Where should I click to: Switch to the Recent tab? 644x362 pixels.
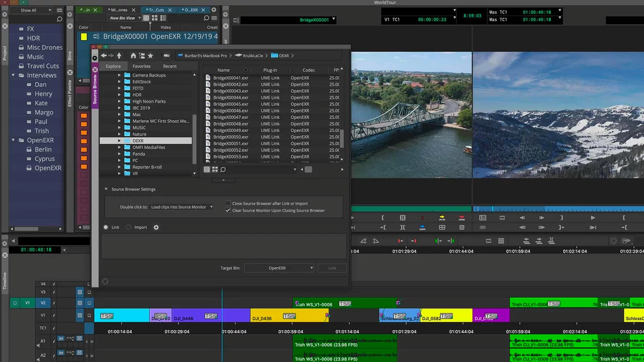tap(170, 66)
